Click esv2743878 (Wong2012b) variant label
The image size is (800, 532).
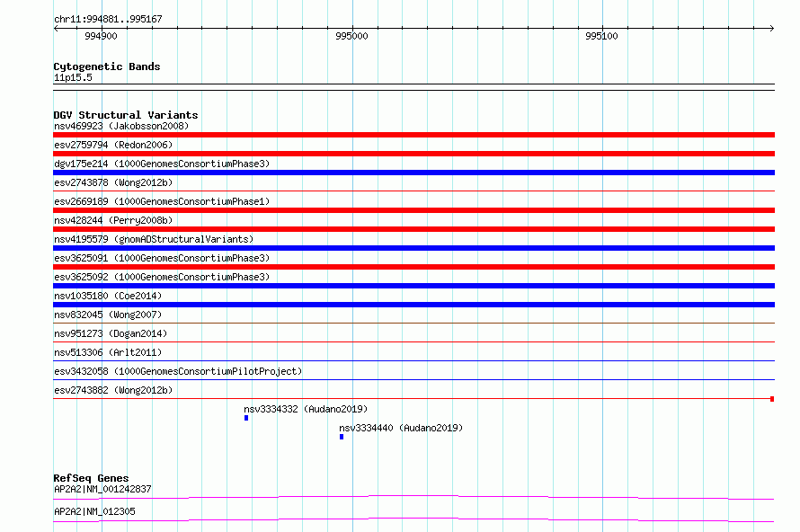click(x=113, y=182)
